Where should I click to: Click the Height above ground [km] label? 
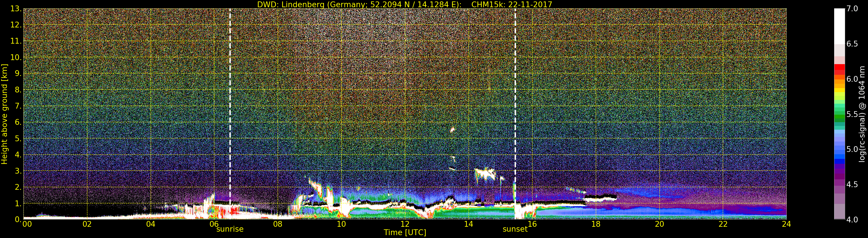pyautogui.click(x=4, y=114)
